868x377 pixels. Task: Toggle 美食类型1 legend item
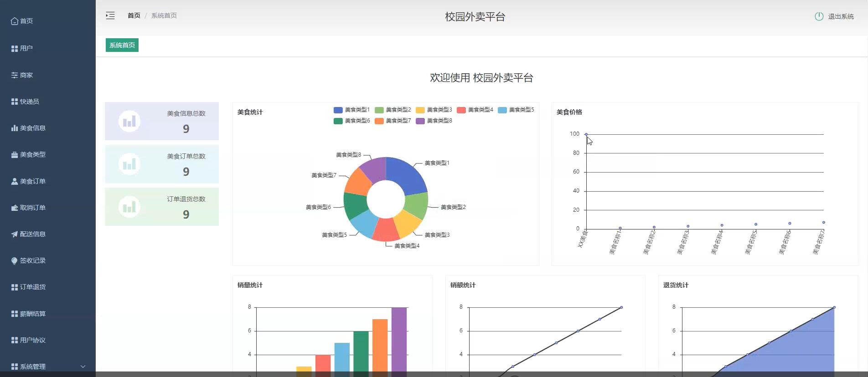click(x=351, y=110)
